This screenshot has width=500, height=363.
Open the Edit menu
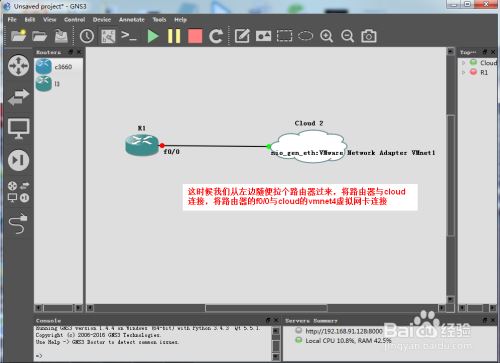coord(30,20)
